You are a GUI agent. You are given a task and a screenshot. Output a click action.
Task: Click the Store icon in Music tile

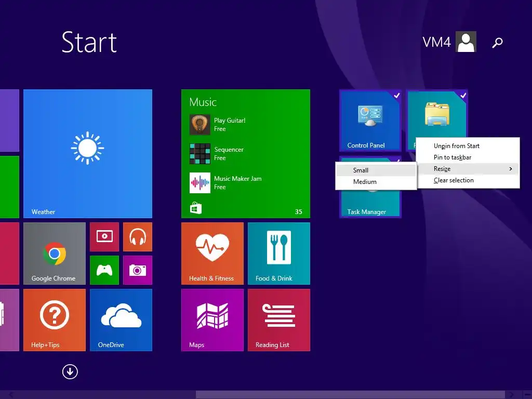(196, 208)
